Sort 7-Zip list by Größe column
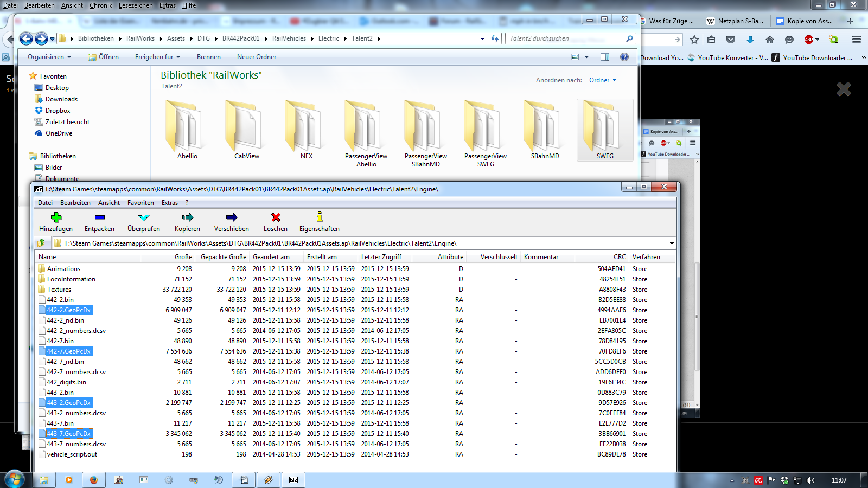868x488 pixels. click(x=183, y=257)
